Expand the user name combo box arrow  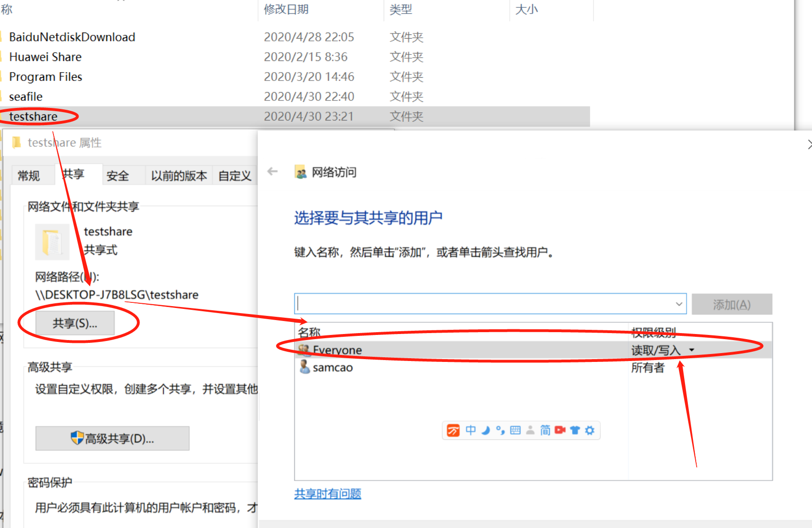click(679, 304)
